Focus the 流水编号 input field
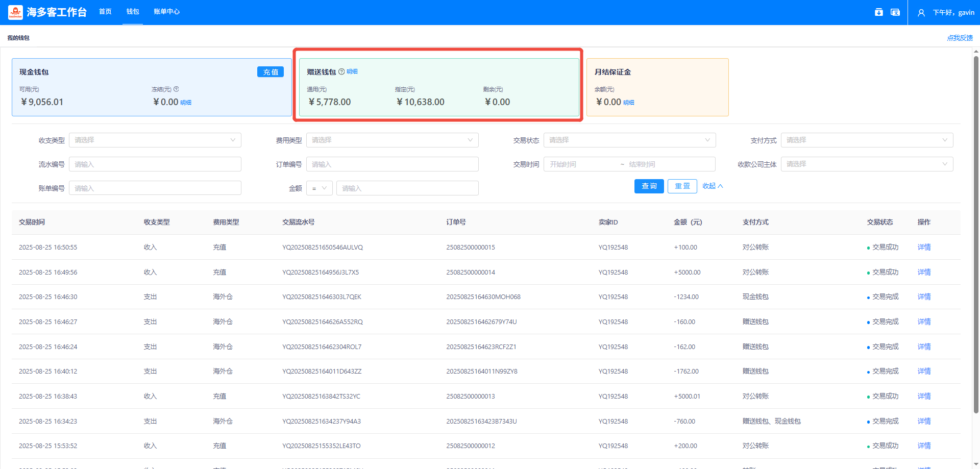Viewport: 980px width, 469px height. pos(155,164)
